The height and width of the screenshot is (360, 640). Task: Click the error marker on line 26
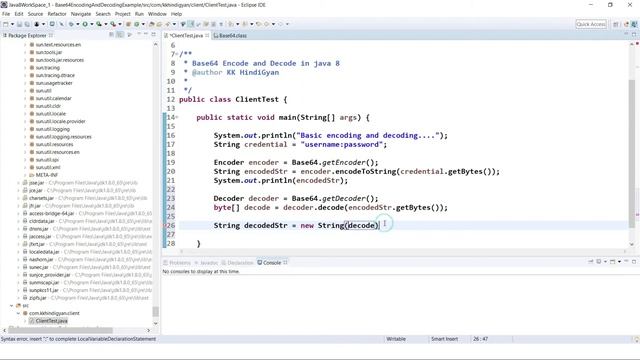click(x=165, y=225)
